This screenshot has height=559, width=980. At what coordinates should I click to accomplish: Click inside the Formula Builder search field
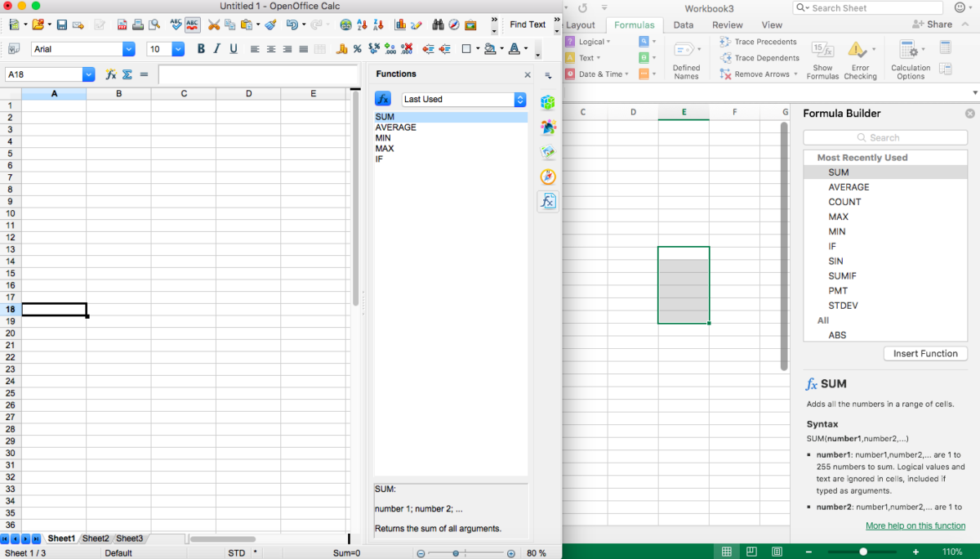885,137
